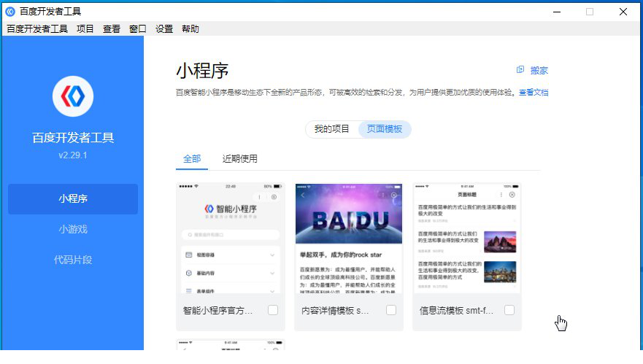Viewport: 643px width, 364px height.
Task: Select the 全部 filter tab
Action: (192, 158)
